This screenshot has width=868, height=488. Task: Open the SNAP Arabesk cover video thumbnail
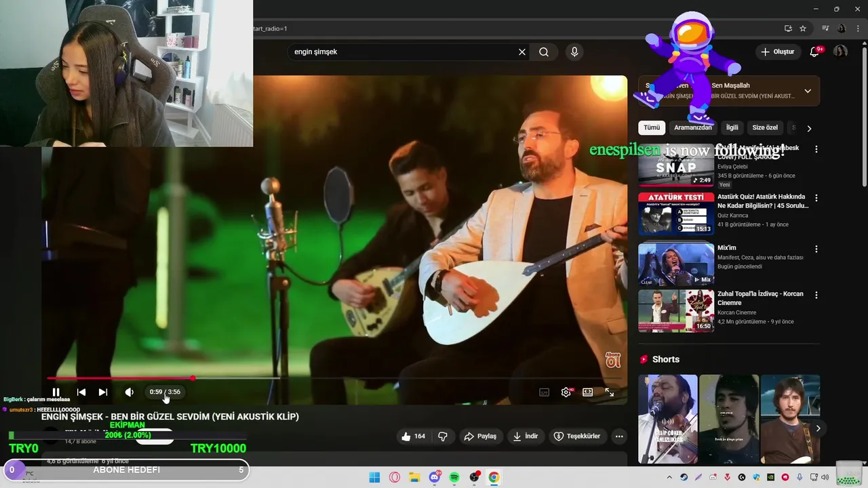tap(676, 166)
